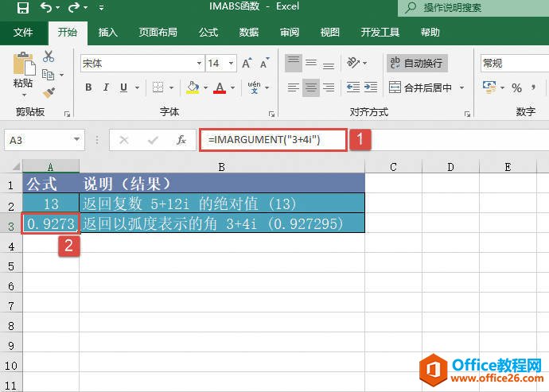The height and width of the screenshot is (392, 549).
Task: Open the Copy dropdown arrow
Action: click(61, 75)
